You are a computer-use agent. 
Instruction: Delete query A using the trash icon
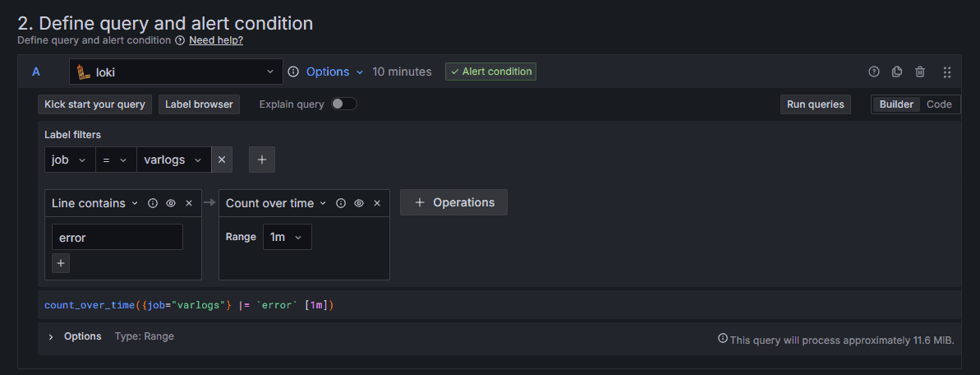[x=920, y=72]
